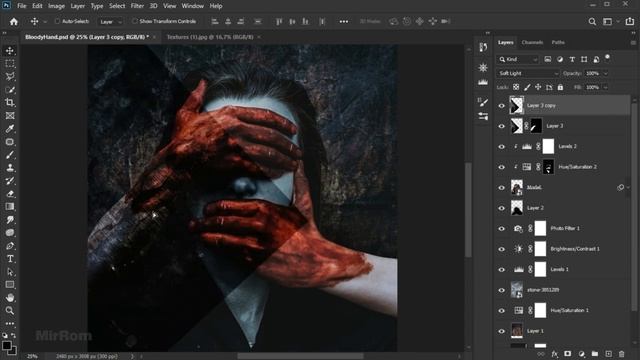Screen dimensions: 640x360
Task: Select the Eraser tool
Action: [x=10, y=194]
